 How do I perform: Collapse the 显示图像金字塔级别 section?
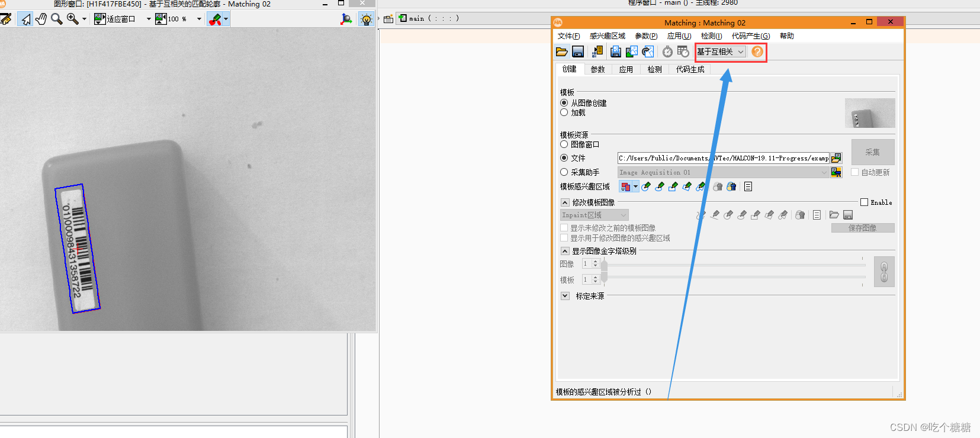click(x=565, y=251)
